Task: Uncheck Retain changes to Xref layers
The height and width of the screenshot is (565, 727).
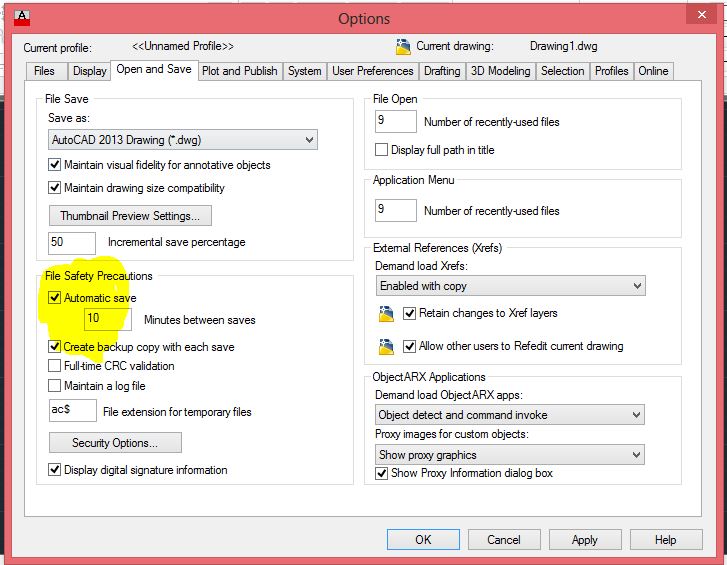Action: click(x=409, y=313)
